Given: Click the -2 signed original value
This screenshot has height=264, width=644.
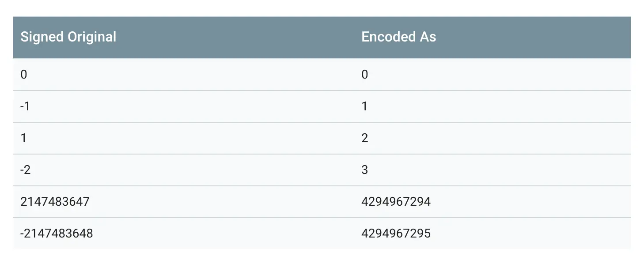Looking at the screenshot, I should pyautogui.click(x=26, y=170).
